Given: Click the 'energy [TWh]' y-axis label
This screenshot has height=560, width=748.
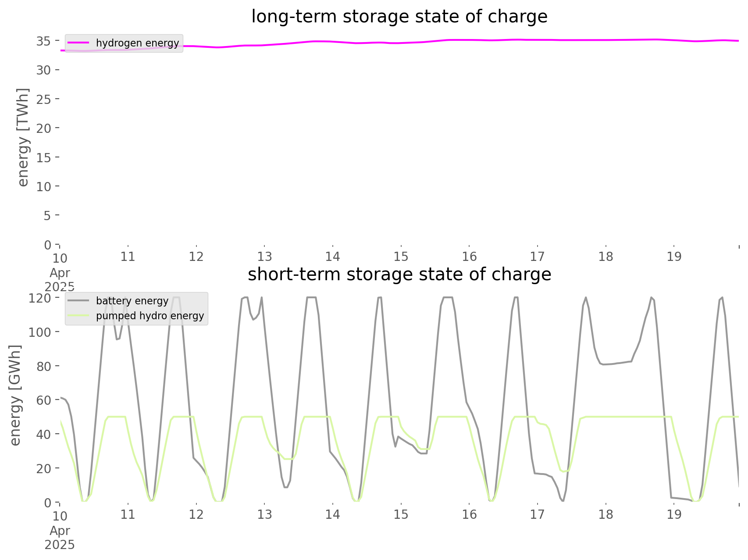Looking at the screenshot, I should click(x=23, y=137).
